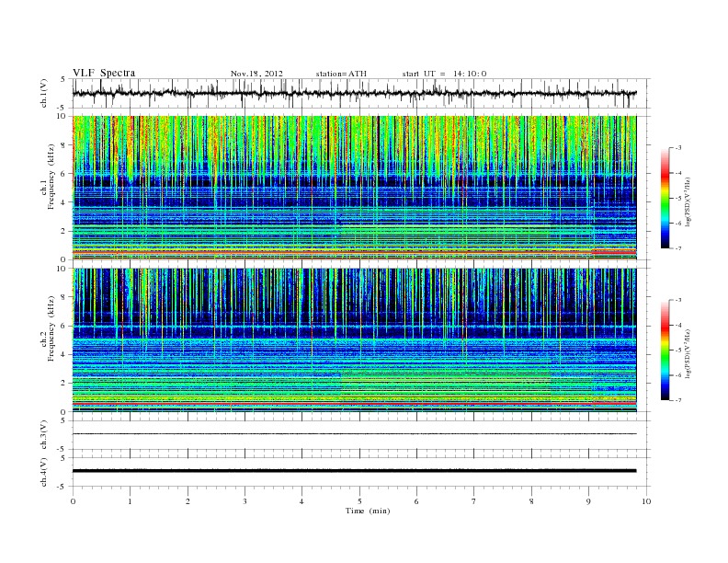Click time axis tick label "3"
Image resolution: width=728 pixels, height=563 pixels.
tap(245, 501)
